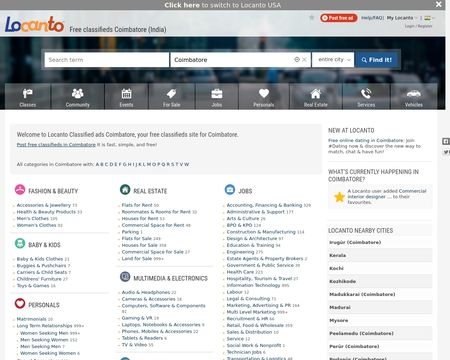This screenshot has height=360, width=450.
Task: Dismiss the switch to Locanto USA banner
Action: (x=439, y=4)
